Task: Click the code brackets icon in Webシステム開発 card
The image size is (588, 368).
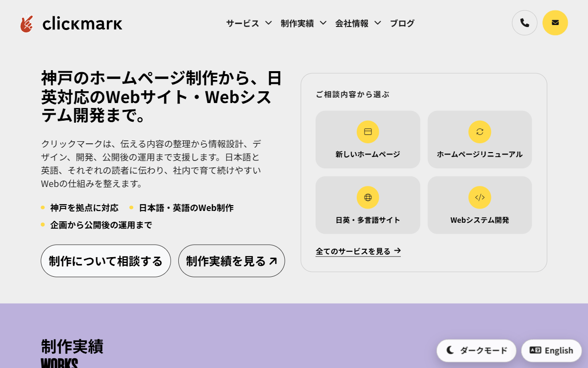Action: (x=480, y=197)
